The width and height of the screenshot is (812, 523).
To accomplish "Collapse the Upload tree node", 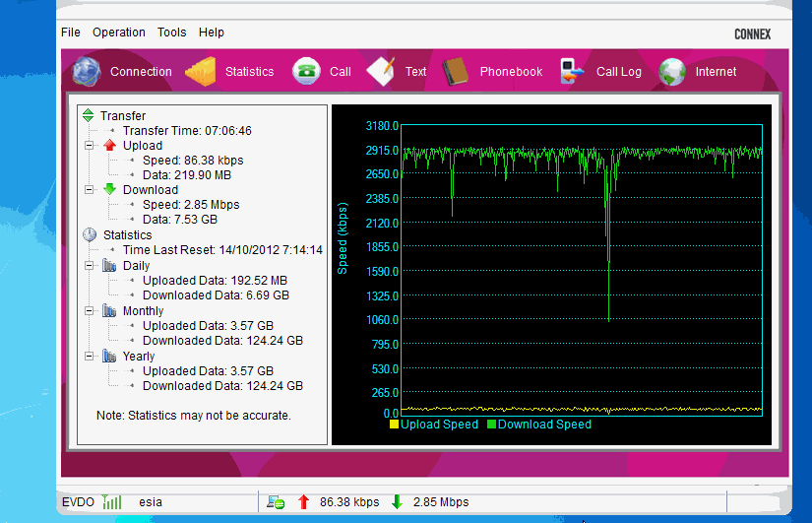I will tap(89, 146).
